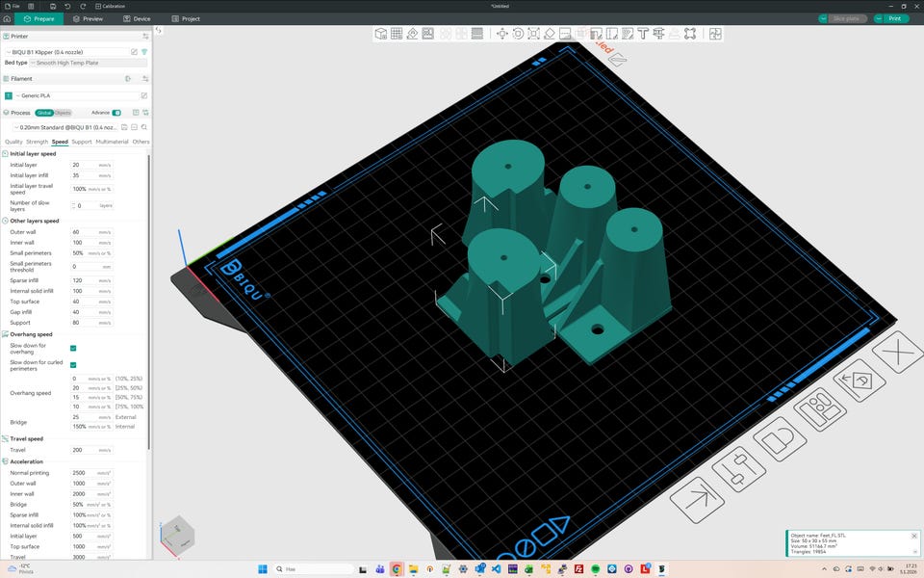924x578 pixels.
Task: Select the Scale tool
Action: [533, 34]
